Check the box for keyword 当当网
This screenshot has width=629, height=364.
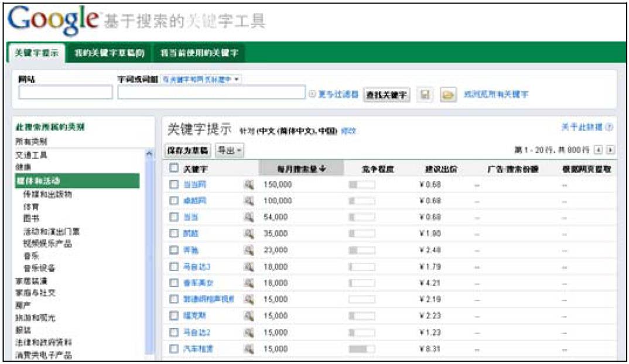click(x=174, y=184)
